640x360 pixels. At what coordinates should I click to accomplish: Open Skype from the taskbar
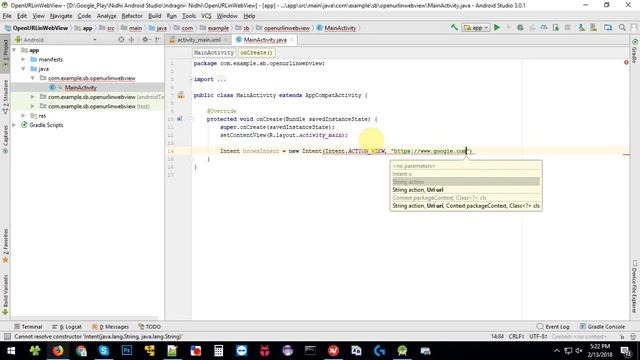coord(104,350)
